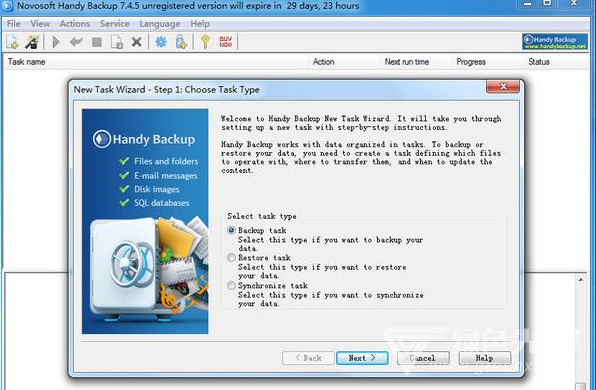Click the New Task toolbar icon
The image size is (596, 390).
pos(12,42)
